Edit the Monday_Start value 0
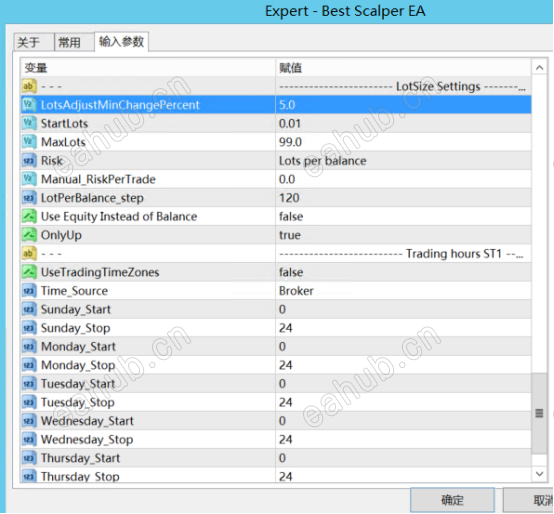 point(403,346)
